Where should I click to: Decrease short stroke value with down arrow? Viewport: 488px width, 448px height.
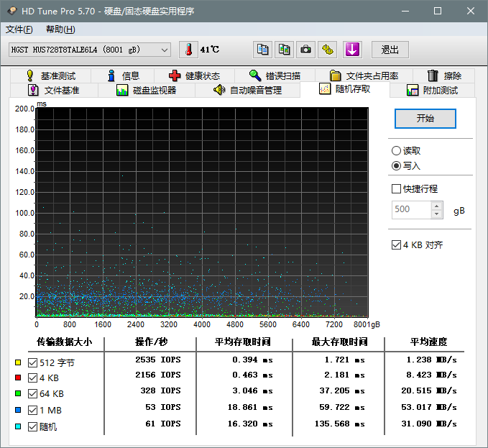point(437,214)
